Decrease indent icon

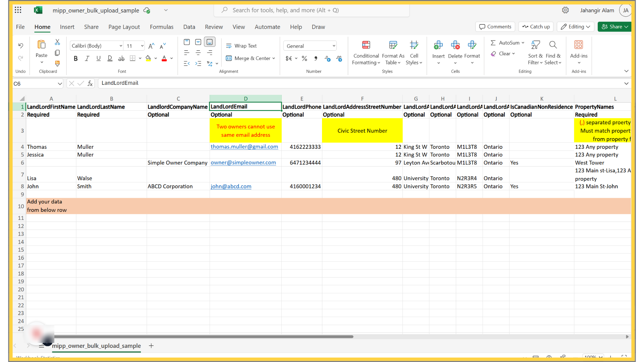point(187,63)
